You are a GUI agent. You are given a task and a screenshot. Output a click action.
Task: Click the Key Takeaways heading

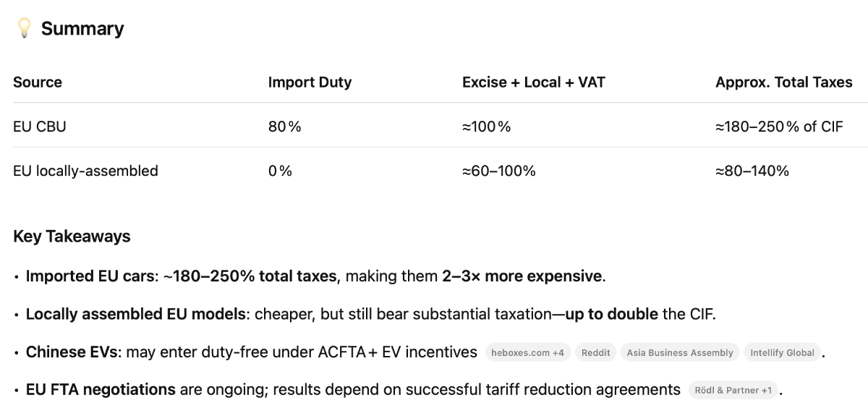click(x=72, y=237)
